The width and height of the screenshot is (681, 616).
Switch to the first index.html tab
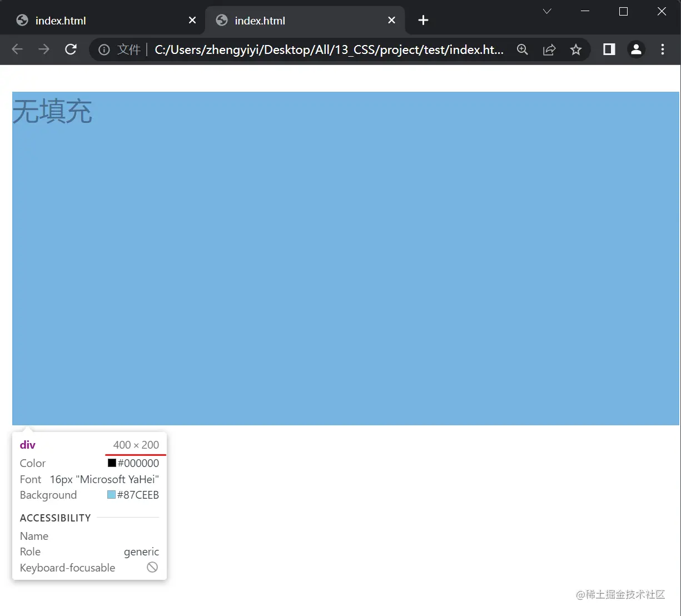tap(103, 21)
